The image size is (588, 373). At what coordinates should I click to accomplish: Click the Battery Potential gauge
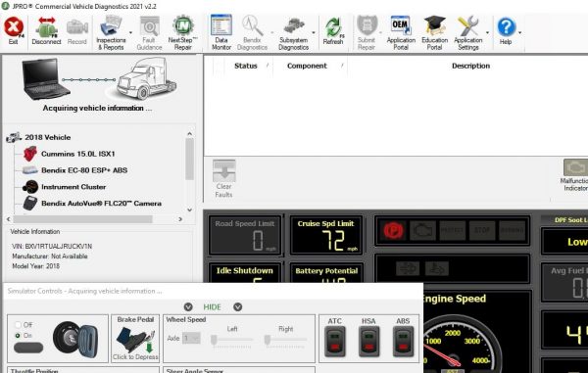326,272
